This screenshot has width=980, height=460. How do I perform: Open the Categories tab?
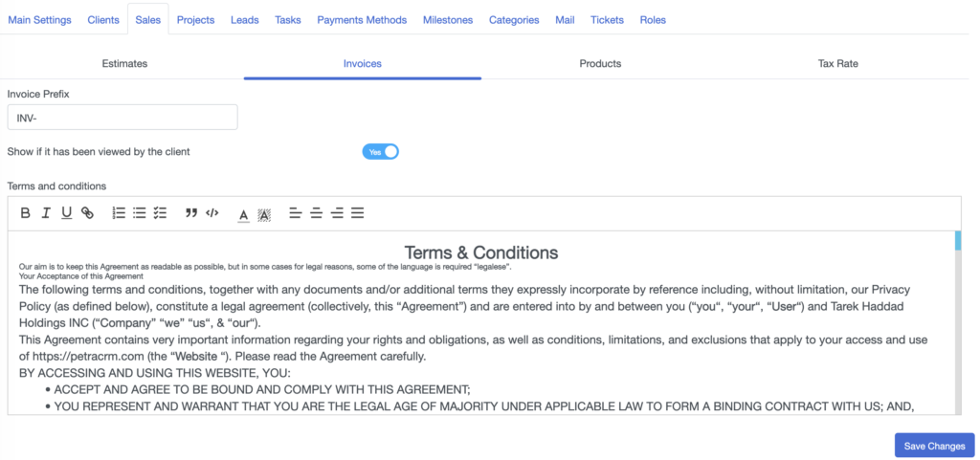514,20
